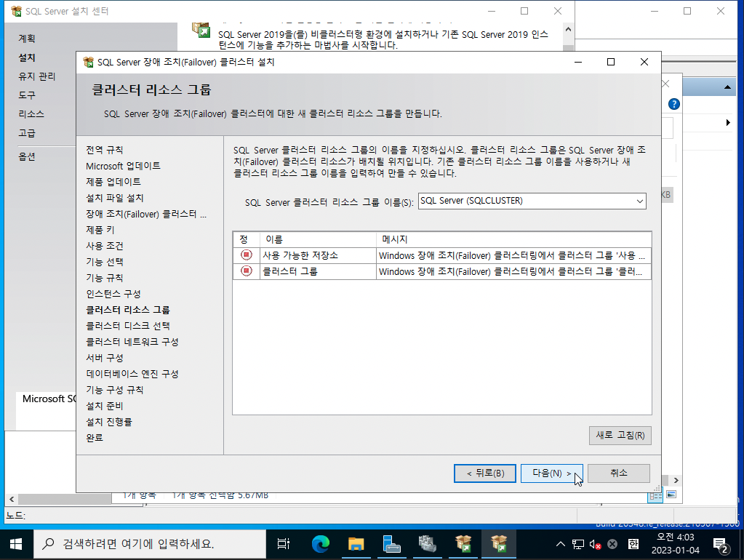Click the message cell for 사용 가능한 저장소
744x560 pixels.
click(513, 255)
